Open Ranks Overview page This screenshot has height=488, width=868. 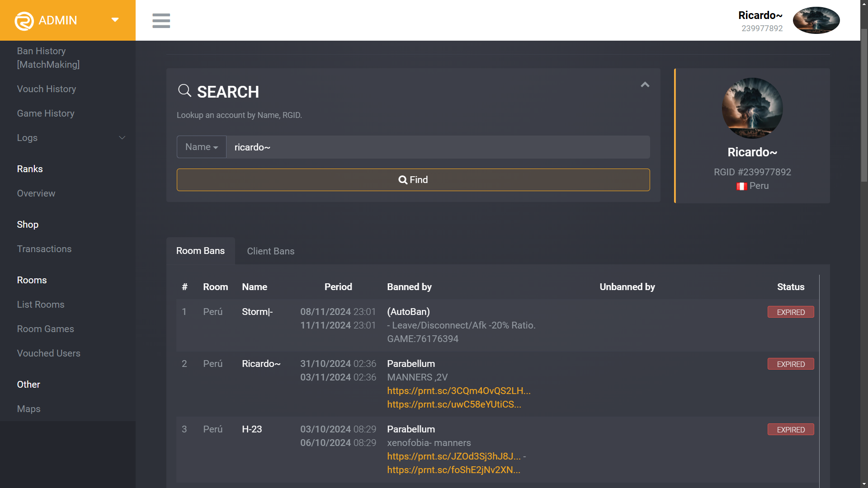[36, 193]
